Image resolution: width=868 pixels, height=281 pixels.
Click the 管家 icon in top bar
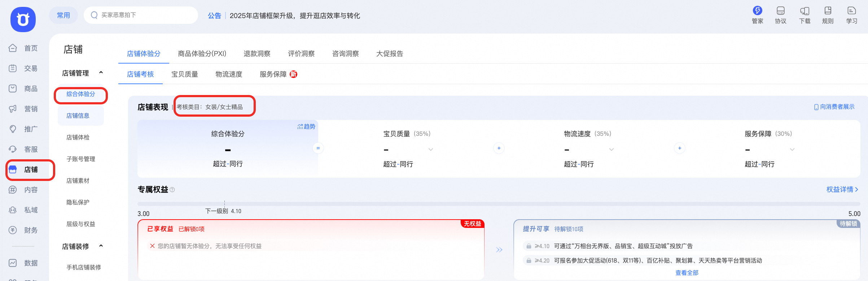(757, 11)
